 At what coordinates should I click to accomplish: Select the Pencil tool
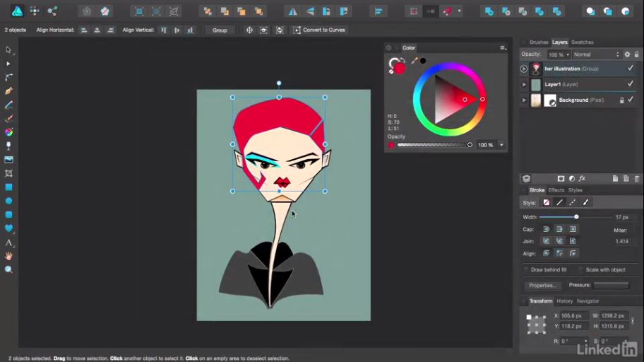pos(8,105)
